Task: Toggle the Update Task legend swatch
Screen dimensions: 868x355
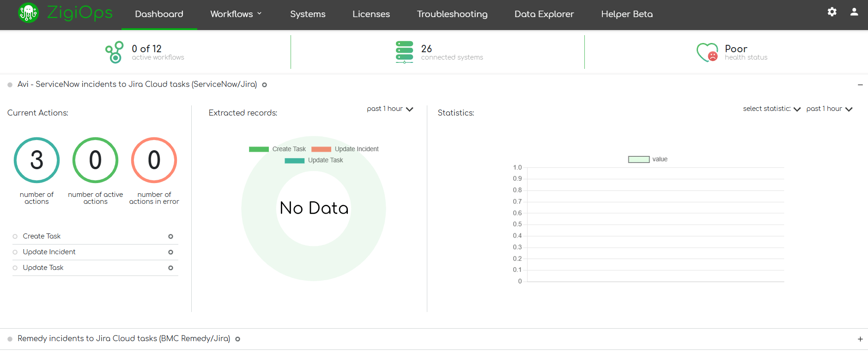Action: point(294,160)
